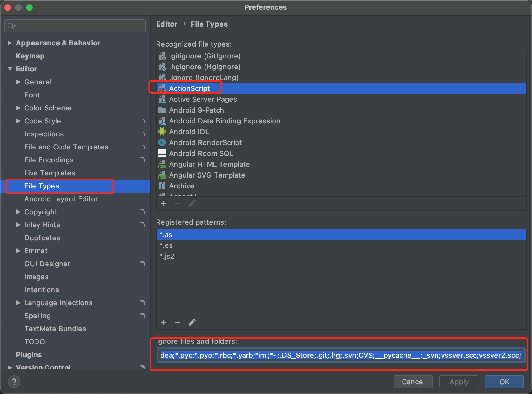Click the ignore files and folders field

(x=341, y=355)
